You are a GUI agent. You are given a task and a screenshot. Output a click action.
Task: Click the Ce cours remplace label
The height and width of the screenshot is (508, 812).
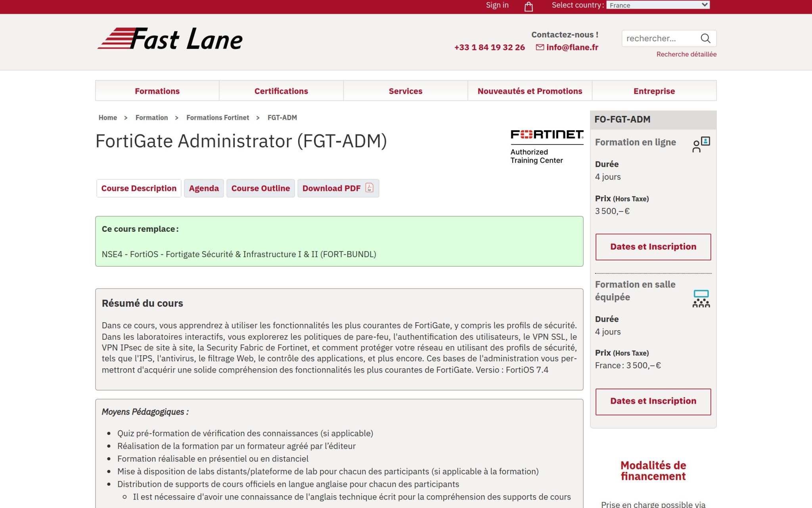point(140,229)
